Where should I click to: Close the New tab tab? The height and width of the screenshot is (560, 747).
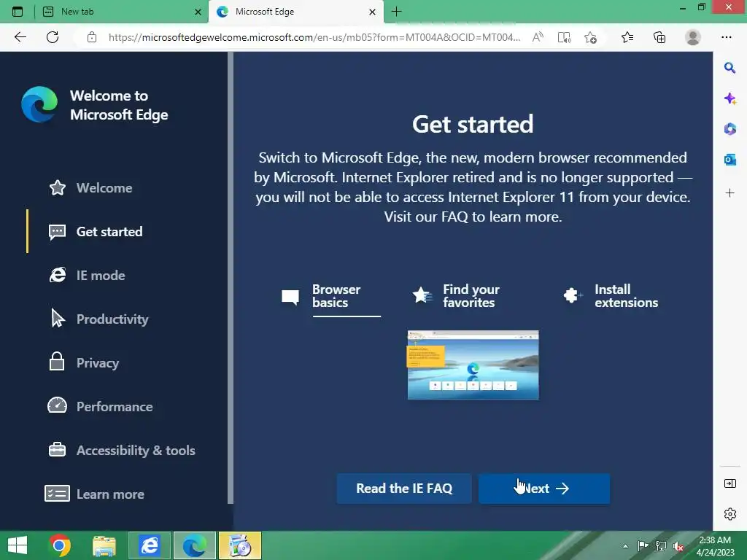coord(198,12)
